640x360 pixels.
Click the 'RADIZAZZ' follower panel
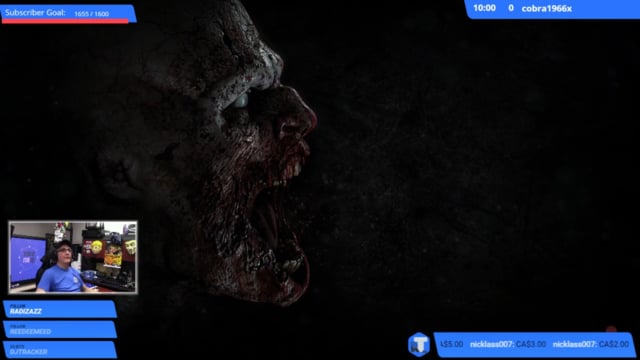pos(60,309)
